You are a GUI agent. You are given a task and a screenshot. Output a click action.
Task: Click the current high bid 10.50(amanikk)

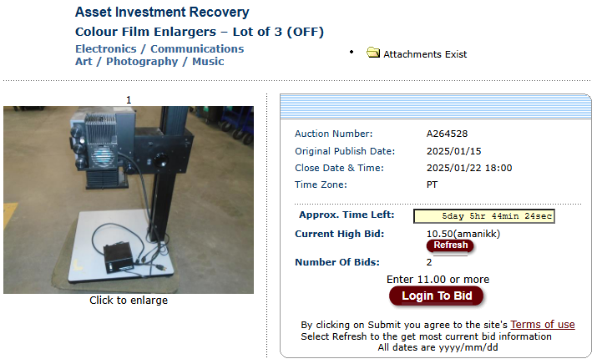click(x=463, y=234)
